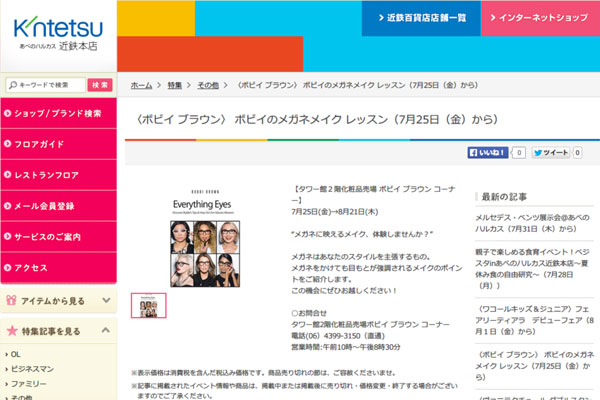Click the Everything Eyes main image
The height and width of the screenshot is (400, 600).
205,238
